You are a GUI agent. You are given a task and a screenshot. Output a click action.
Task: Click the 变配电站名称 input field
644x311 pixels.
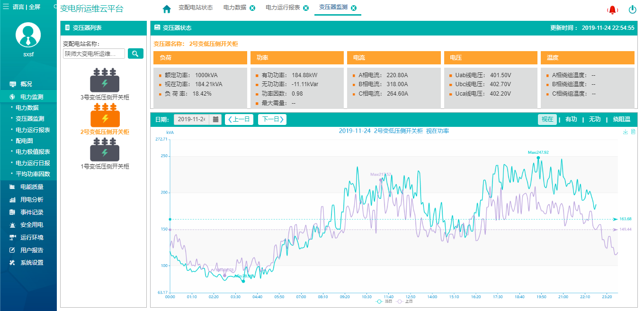coord(94,53)
